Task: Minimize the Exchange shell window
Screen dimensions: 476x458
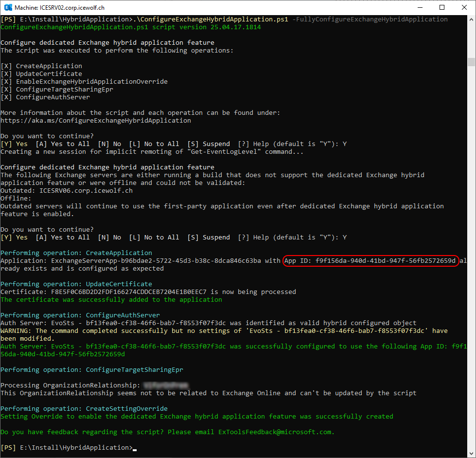Action: point(420,8)
